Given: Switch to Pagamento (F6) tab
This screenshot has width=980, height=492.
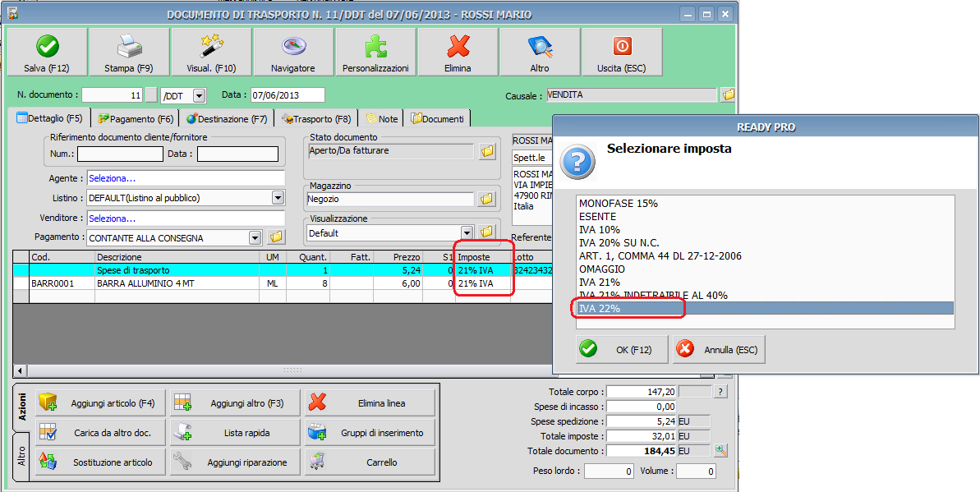Looking at the screenshot, I should coord(136,118).
